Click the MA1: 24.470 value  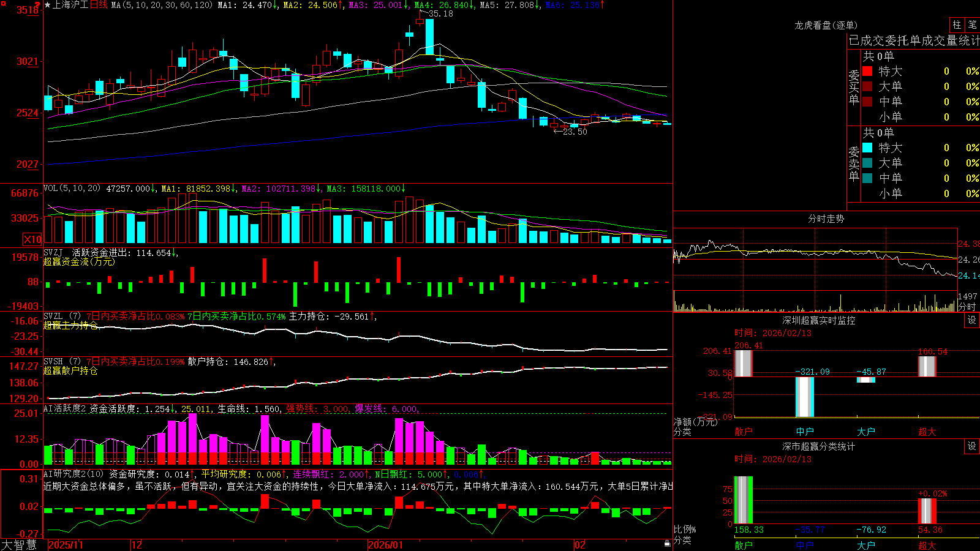247,5
